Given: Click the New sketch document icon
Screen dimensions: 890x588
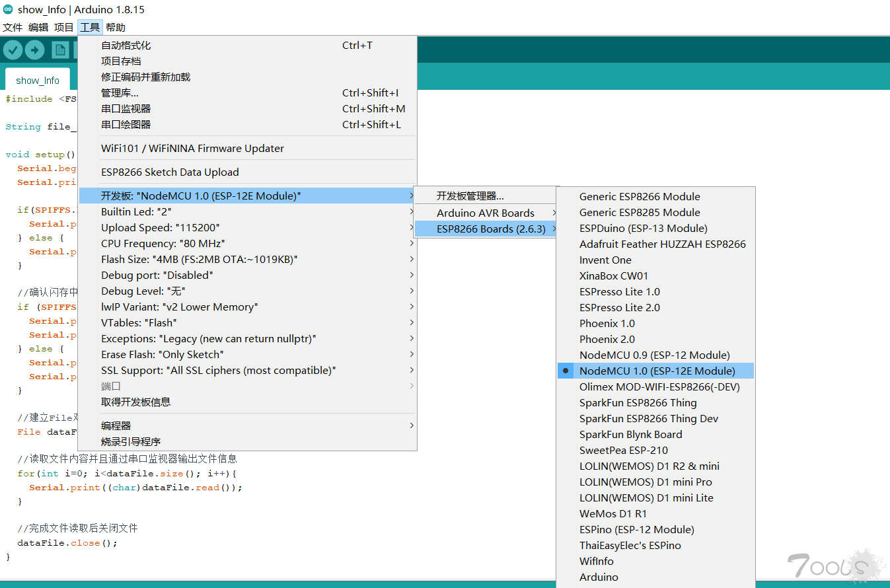Looking at the screenshot, I should pos(60,50).
